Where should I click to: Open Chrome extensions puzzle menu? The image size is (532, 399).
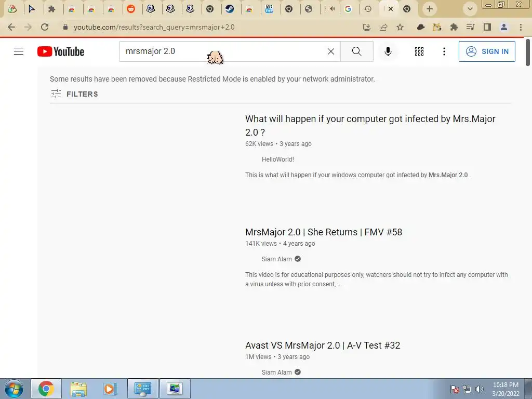click(454, 27)
